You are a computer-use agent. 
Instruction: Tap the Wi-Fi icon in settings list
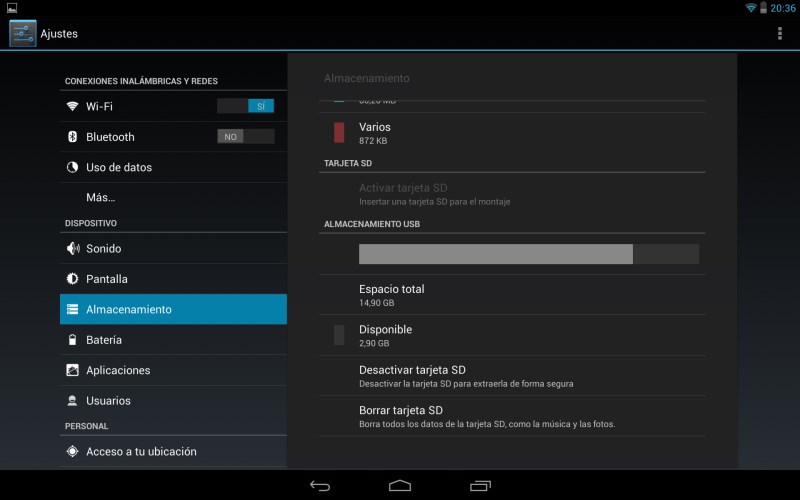72,106
